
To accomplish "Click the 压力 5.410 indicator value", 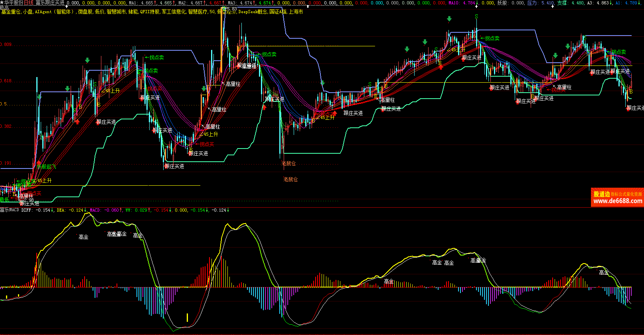I will pyautogui.click(x=541, y=3).
